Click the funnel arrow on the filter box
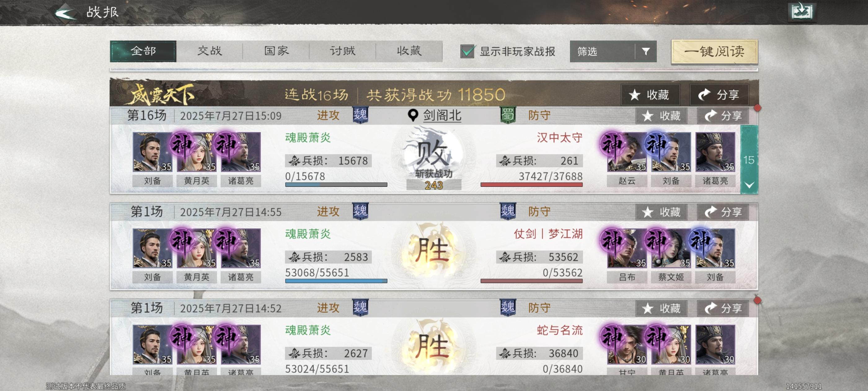This screenshot has height=391, width=868. point(646,51)
